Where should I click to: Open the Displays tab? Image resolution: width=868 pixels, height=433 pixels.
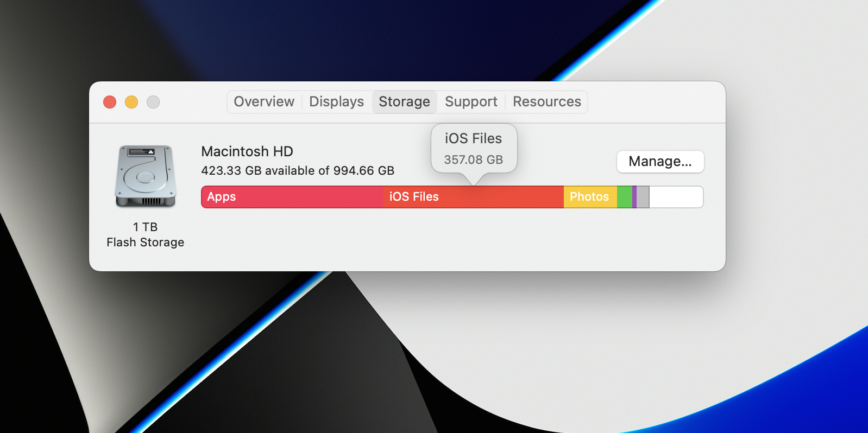click(x=336, y=102)
